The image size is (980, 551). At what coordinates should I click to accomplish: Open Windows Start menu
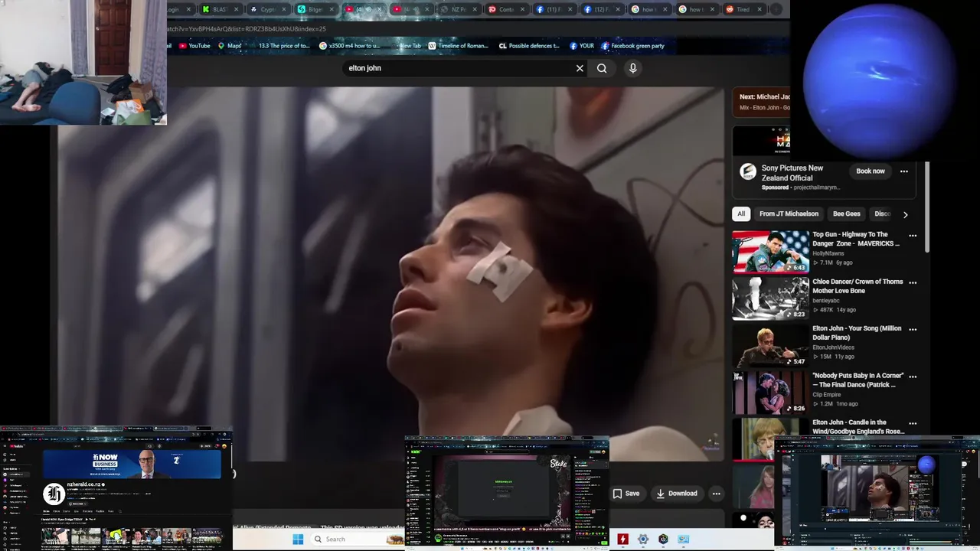[x=298, y=540]
